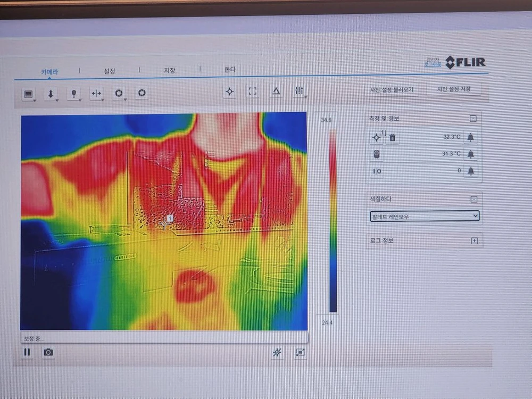Click the digital I/O icon
The height and width of the screenshot is (399, 532).
(x=377, y=171)
